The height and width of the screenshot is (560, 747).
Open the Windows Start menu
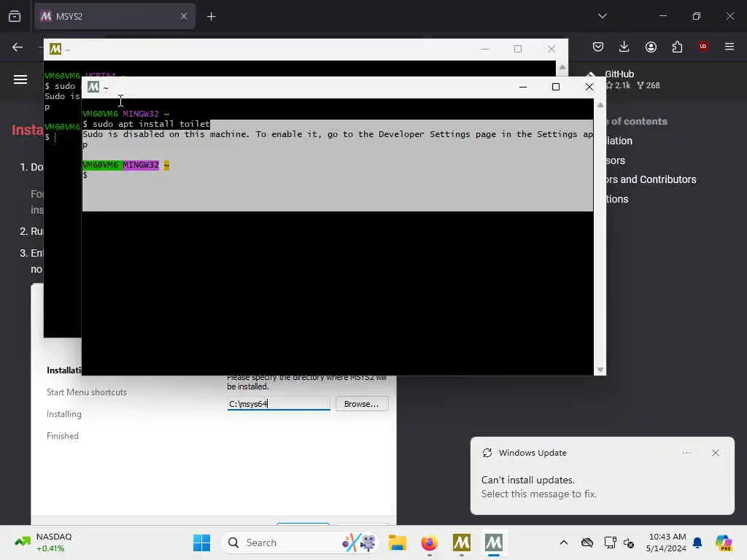point(201,542)
